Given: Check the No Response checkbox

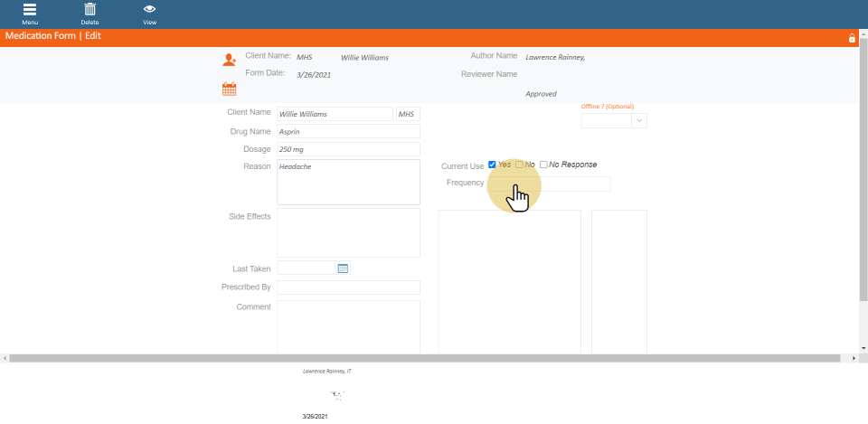Looking at the screenshot, I should point(543,165).
